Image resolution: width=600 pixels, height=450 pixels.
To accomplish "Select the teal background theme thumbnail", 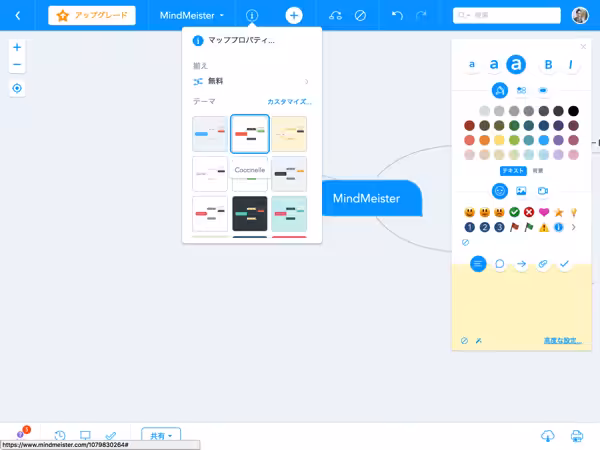I will [x=289, y=214].
